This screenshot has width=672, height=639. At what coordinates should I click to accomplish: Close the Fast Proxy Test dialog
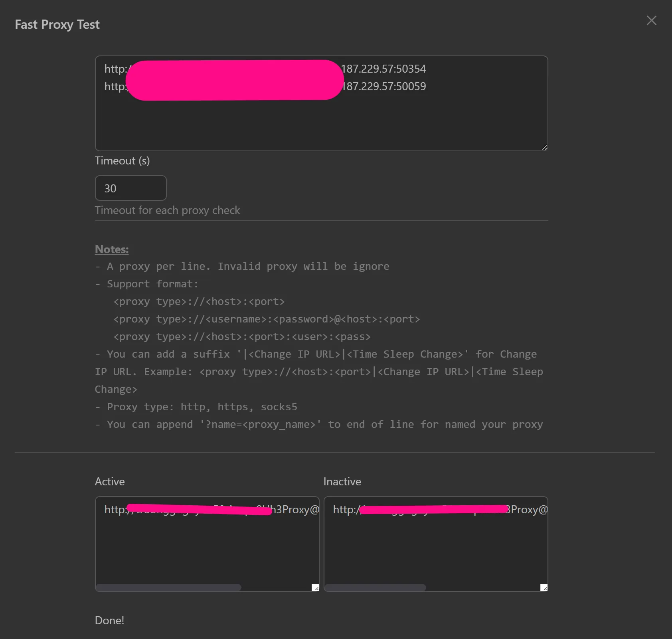pos(651,20)
